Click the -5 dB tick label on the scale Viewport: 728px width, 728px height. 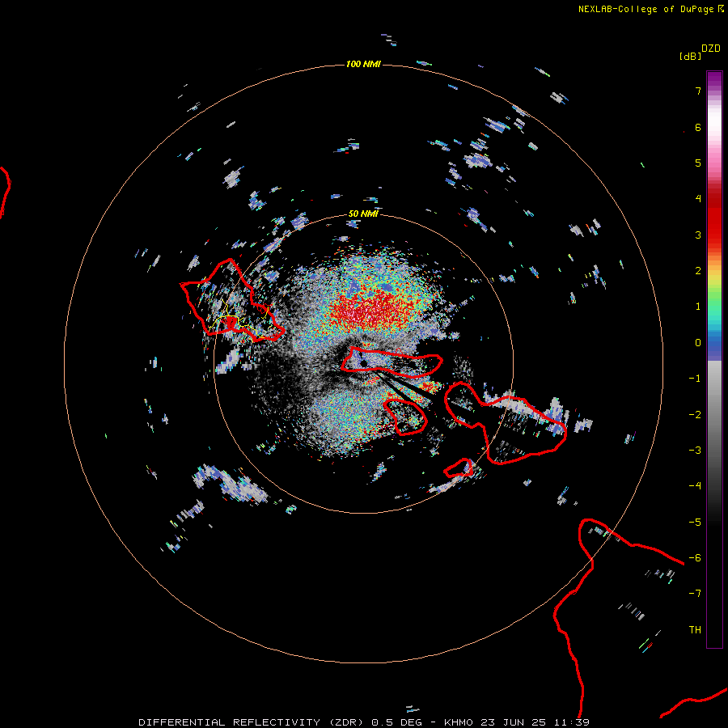click(x=695, y=523)
